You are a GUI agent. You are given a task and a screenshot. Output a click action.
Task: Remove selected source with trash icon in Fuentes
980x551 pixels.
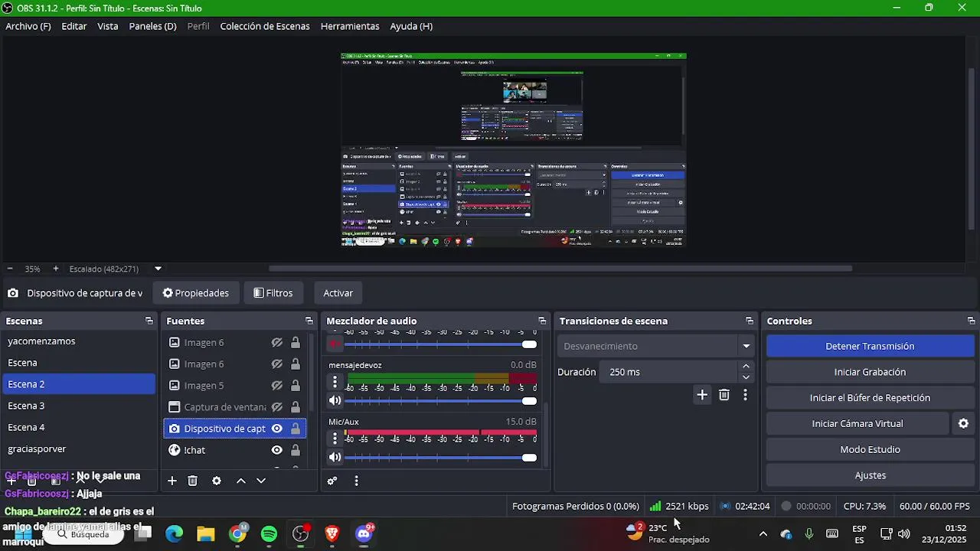pos(193,481)
